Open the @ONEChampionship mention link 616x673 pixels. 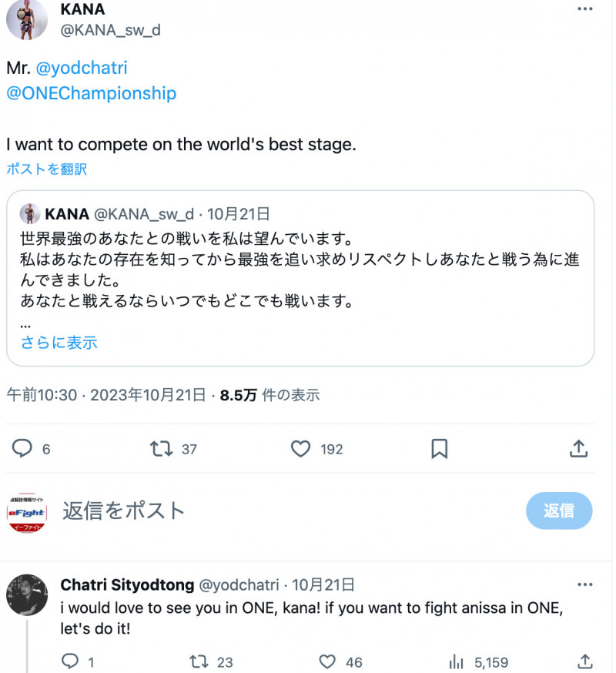pyautogui.click(x=91, y=93)
